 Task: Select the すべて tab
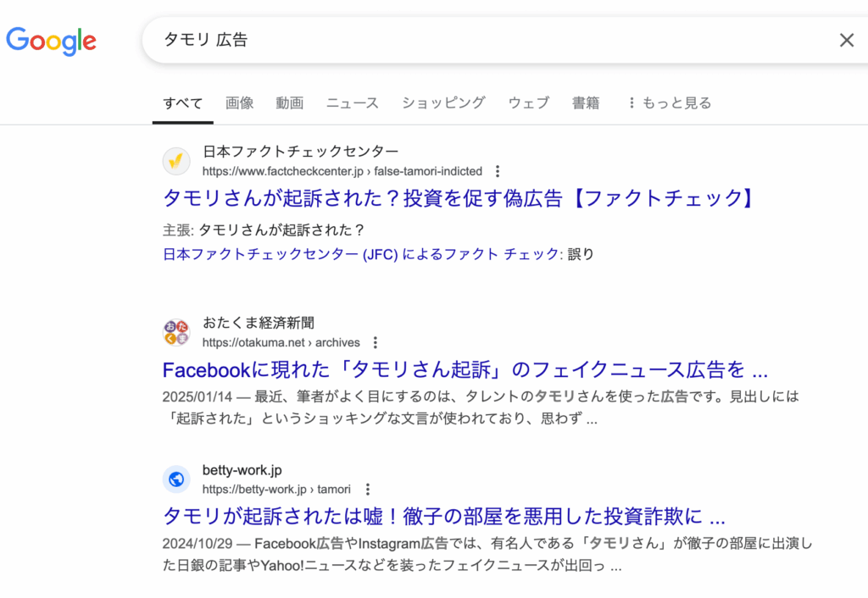(183, 102)
